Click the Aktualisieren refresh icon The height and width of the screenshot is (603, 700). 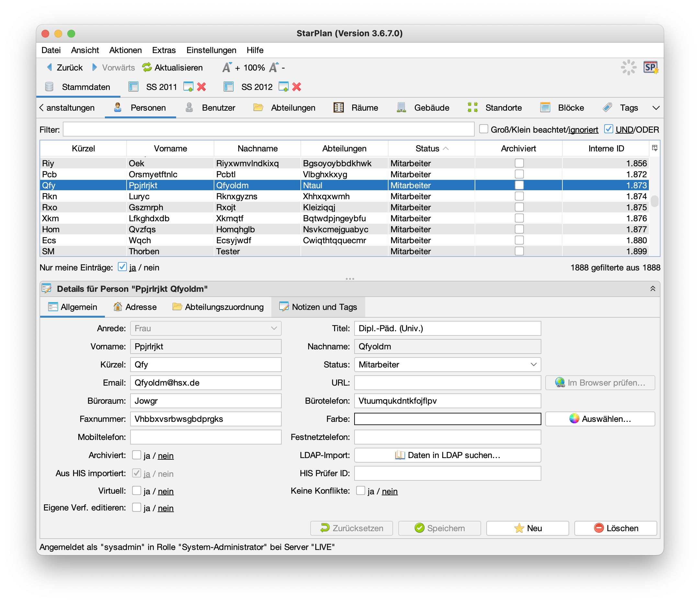(147, 68)
